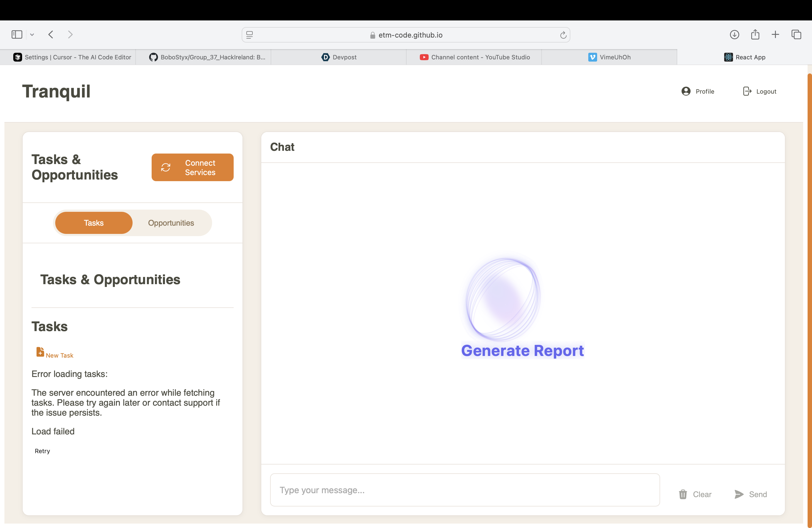This screenshot has height=528, width=812.
Task: Click the page reload icon
Action: (x=563, y=35)
